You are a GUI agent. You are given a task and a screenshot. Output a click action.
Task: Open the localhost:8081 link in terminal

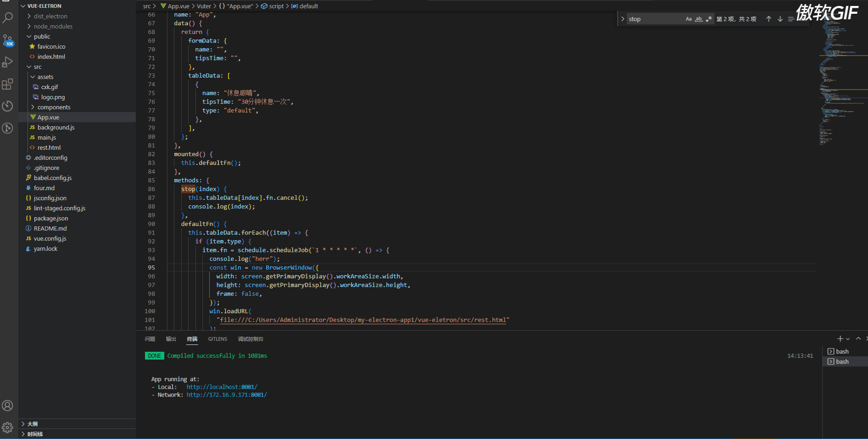(x=222, y=387)
